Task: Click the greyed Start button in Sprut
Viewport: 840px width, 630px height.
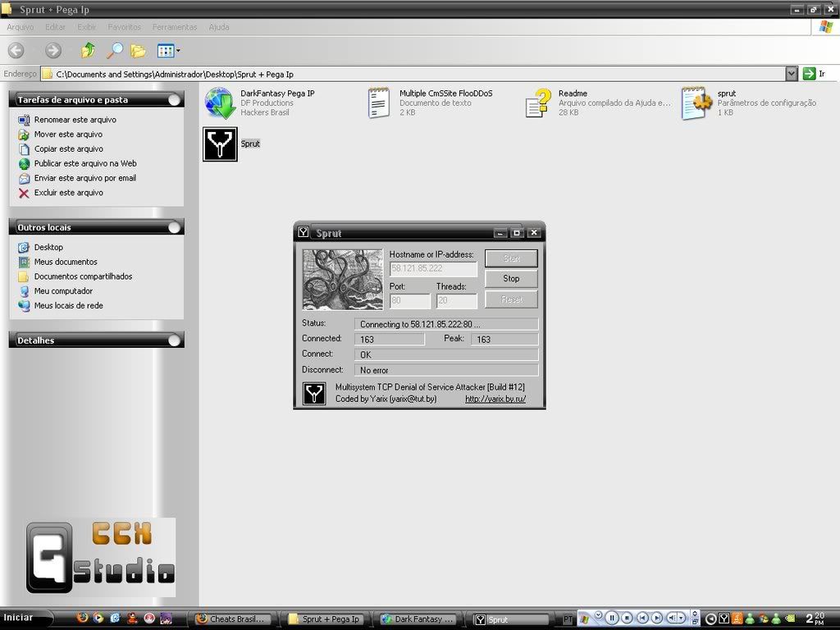Action: tap(511, 258)
